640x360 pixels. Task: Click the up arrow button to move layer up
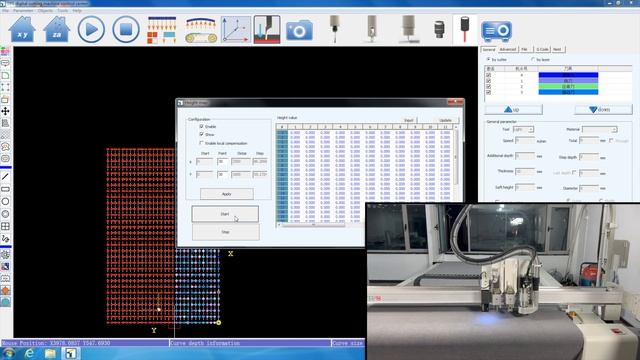point(513,109)
